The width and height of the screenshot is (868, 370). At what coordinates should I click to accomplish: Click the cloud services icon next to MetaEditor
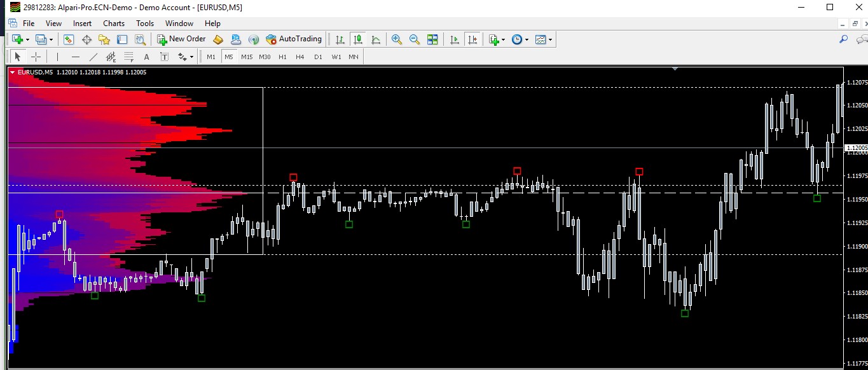[x=236, y=39]
